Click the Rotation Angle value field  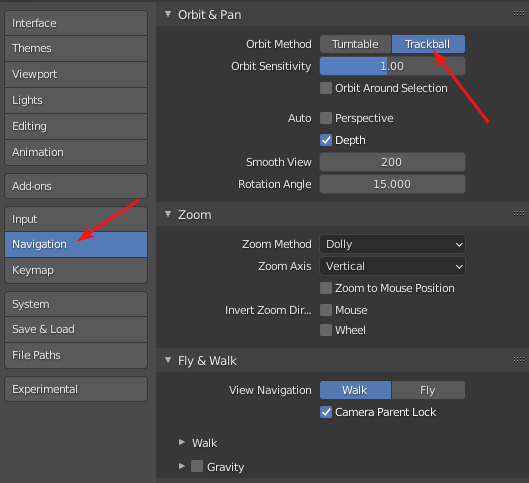coord(392,184)
